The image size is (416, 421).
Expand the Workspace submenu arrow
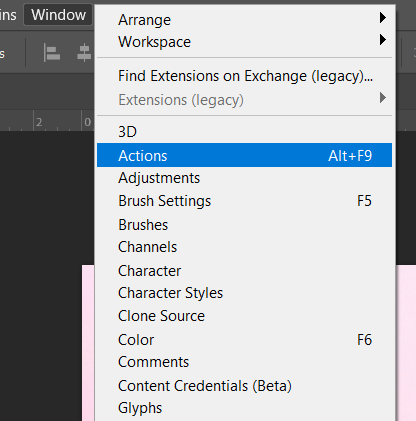click(383, 40)
